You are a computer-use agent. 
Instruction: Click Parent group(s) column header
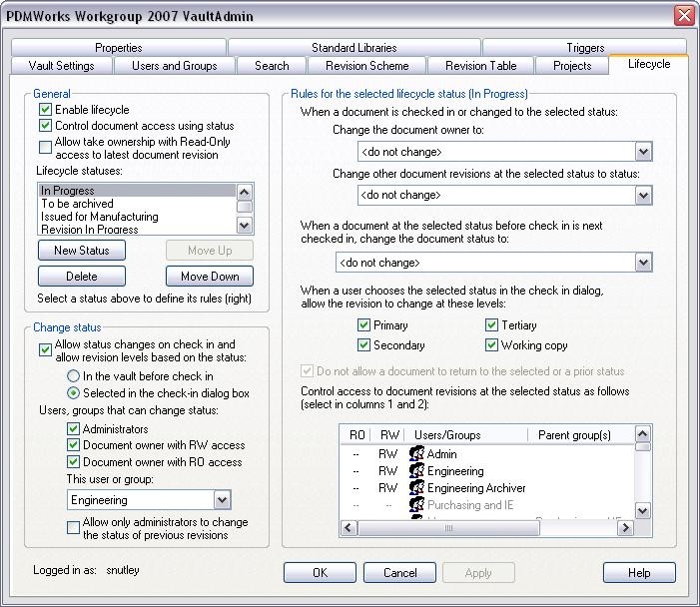click(x=581, y=434)
